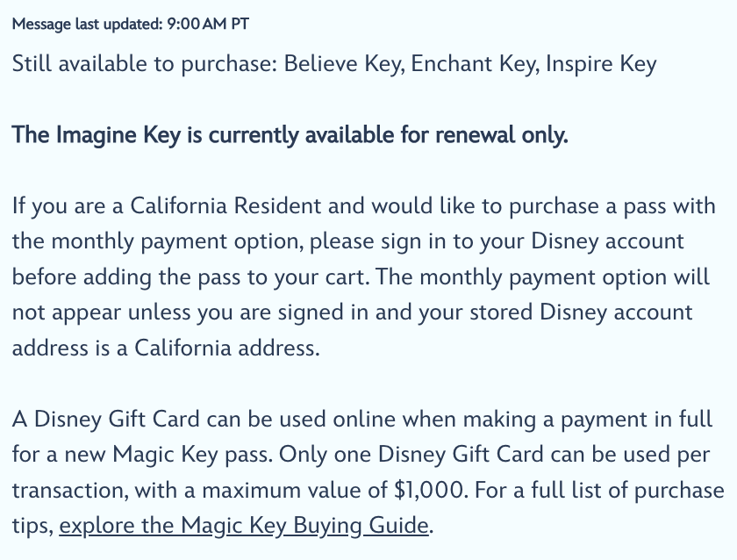Screen dimensions: 737x560
Task: Open the Magic Key Buying Guide link
Action: click(244, 525)
